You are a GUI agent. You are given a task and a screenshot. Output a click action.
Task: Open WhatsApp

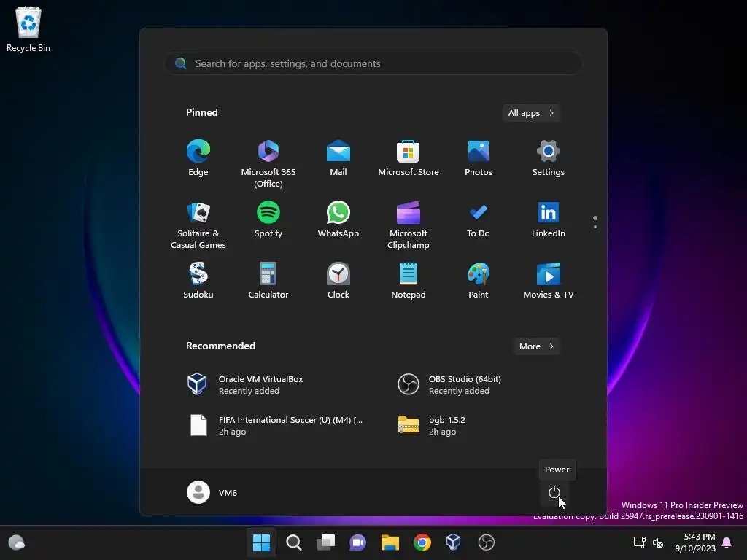(x=338, y=219)
